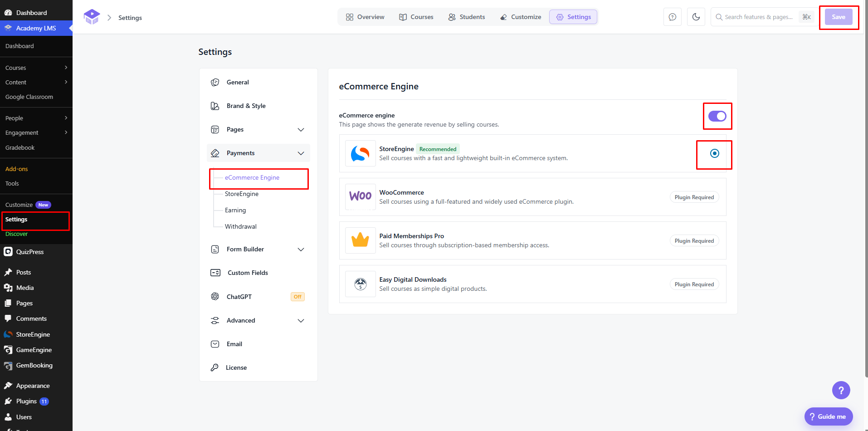This screenshot has height=431, width=868.
Task: Open the Withdrawal settings link
Action: (x=241, y=226)
